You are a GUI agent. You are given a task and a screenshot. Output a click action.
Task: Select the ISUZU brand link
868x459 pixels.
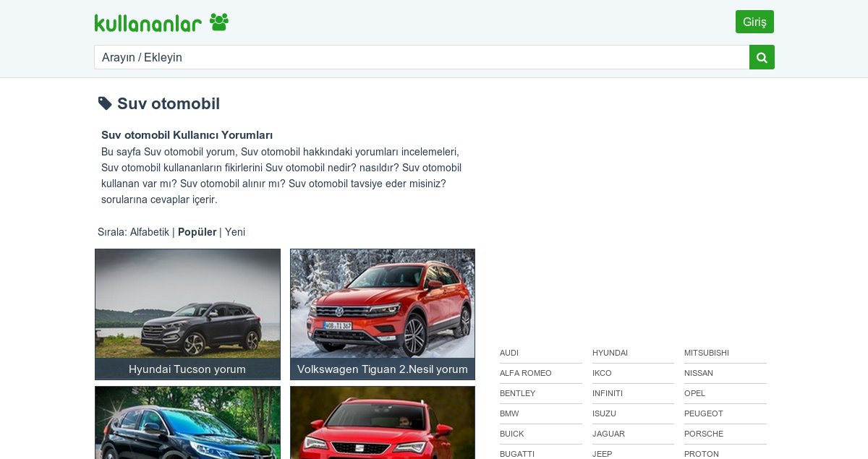point(605,413)
